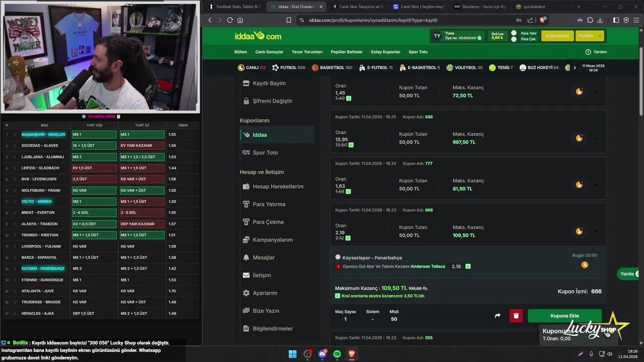644x362 pixels.
Task: Click the yellow Kuponlarım button
Action: pyautogui.click(x=557, y=36)
